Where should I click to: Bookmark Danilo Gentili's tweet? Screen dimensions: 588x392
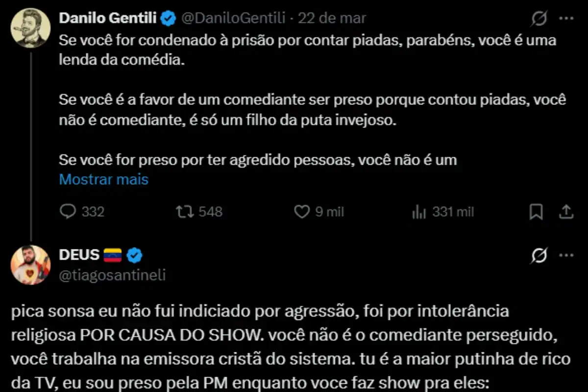click(x=536, y=212)
